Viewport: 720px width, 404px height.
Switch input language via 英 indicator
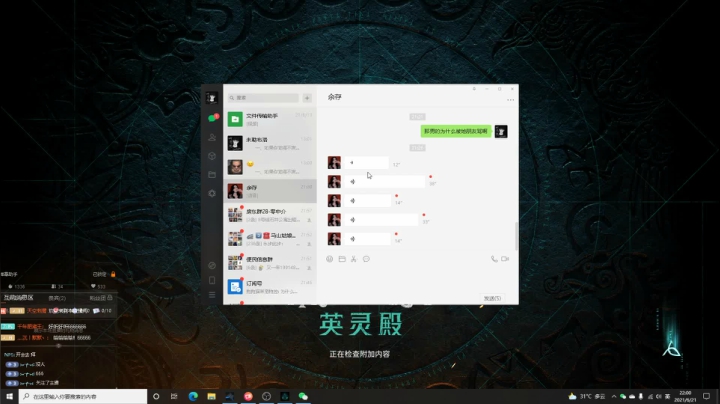[667, 396]
